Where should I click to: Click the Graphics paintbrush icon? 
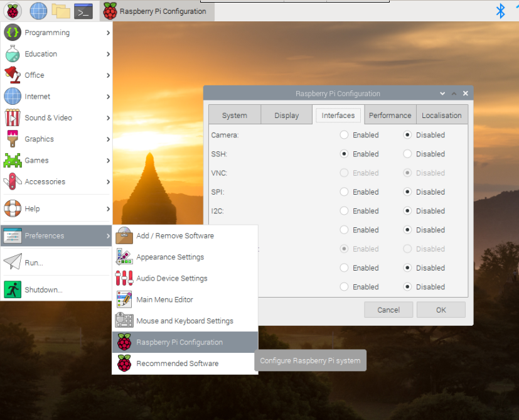tap(13, 139)
